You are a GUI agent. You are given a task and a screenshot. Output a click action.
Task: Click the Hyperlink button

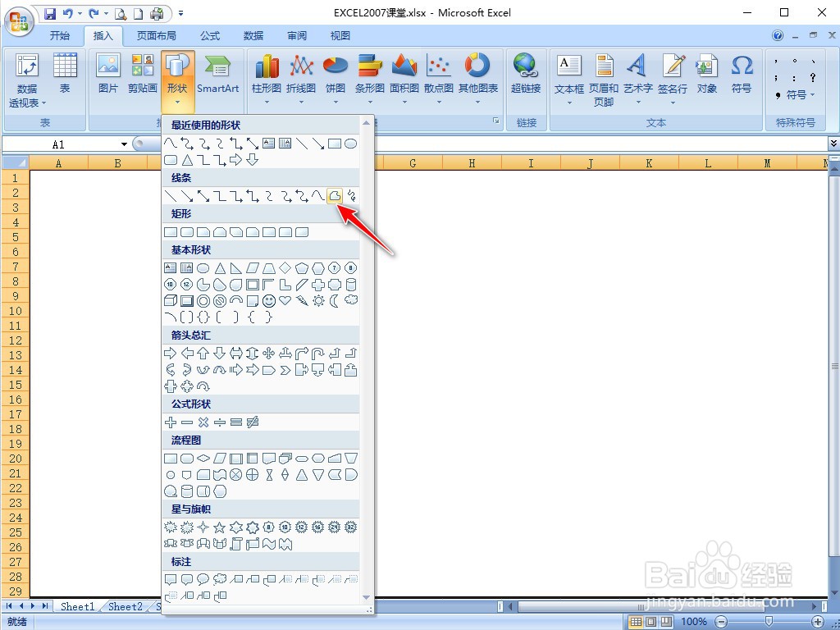pos(526,75)
